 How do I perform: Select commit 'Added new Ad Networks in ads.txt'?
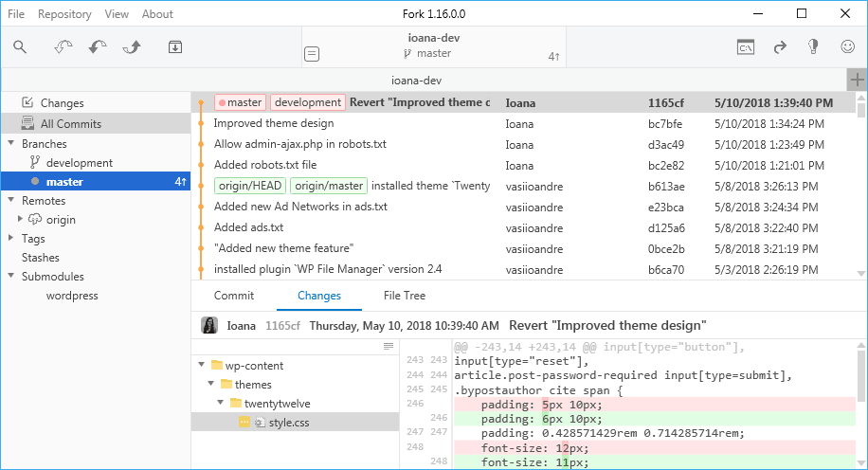point(524,207)
